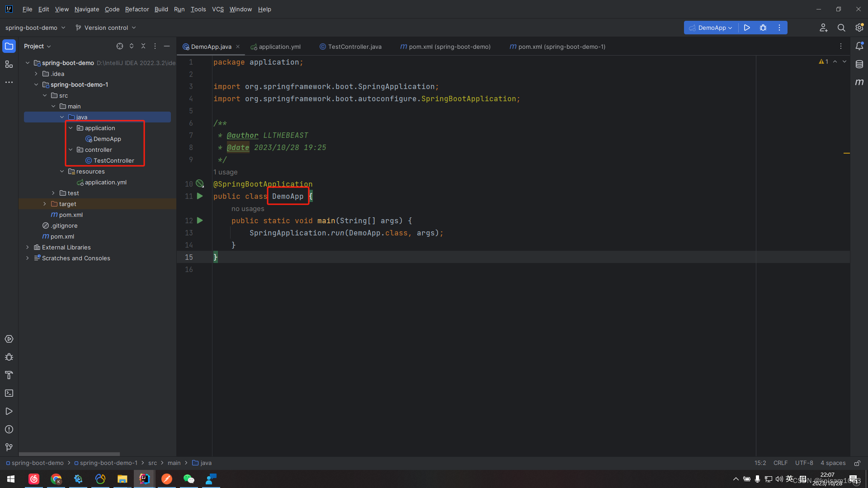Open line:column 15:2 go-to dialog
Screen dimensions: 868x488
(x=760, y=463)
